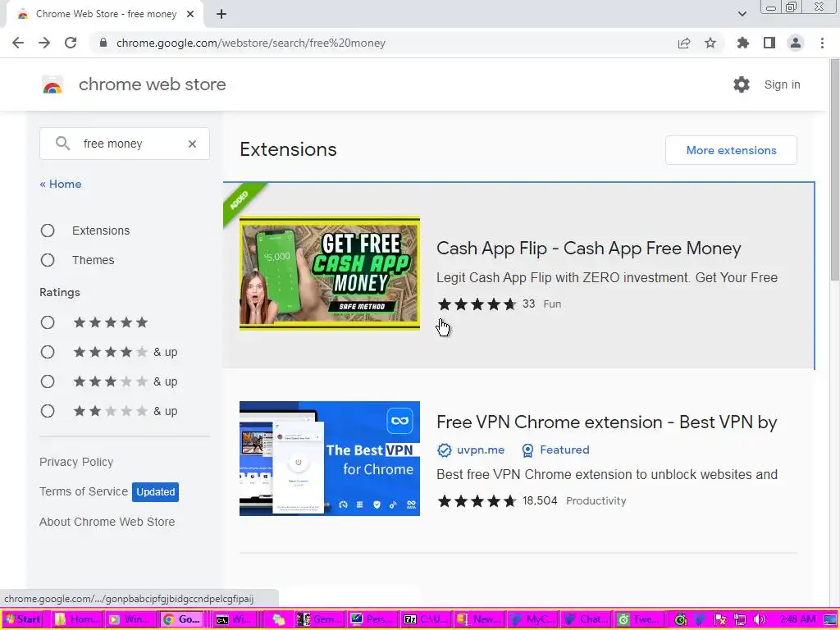The height and width of the screenshot is (630, 840).
Task: Toggle the Chrome side panel
Action: point(769,43)
